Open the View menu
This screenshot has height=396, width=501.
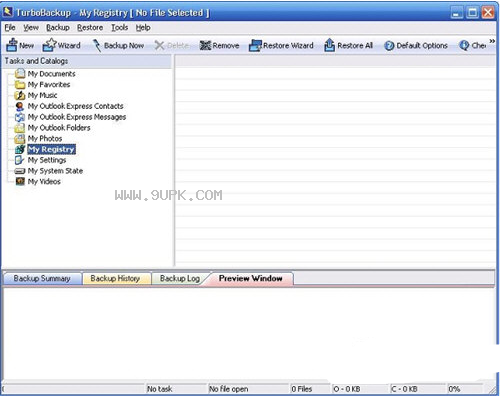tap(31, 28)
